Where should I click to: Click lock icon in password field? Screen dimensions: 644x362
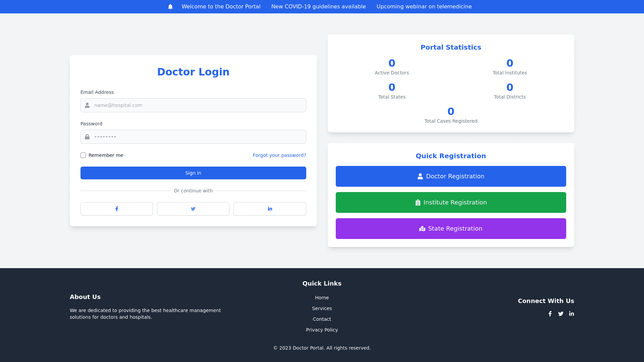(87, 137)
